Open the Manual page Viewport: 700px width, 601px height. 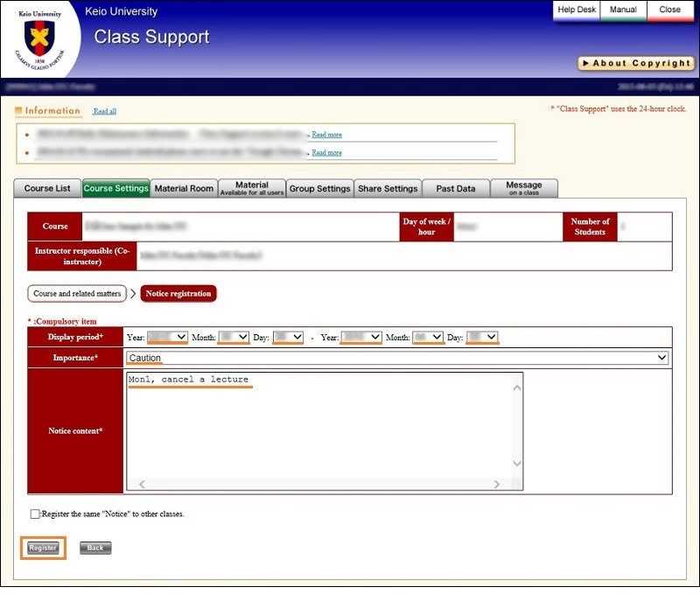[x=623, y=10]
